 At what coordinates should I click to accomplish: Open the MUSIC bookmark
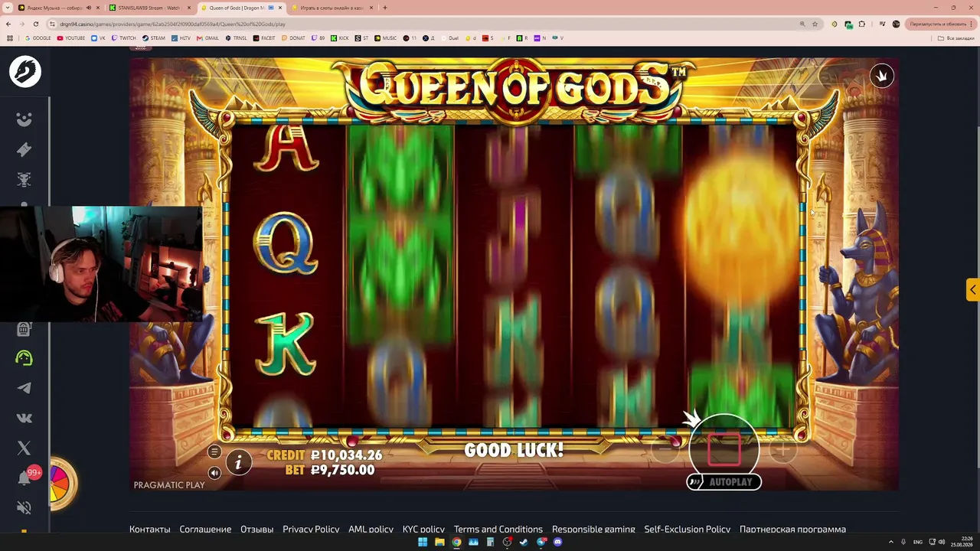pos(386,38)
